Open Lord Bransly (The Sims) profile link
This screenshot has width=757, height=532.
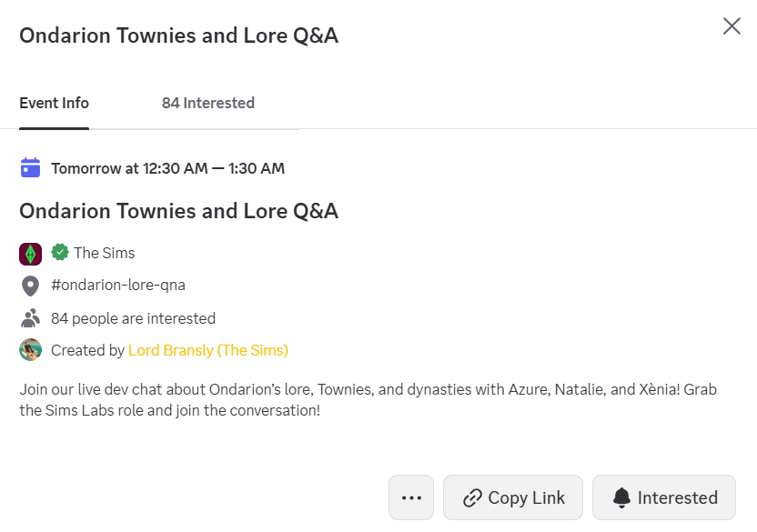click(208, 350)
